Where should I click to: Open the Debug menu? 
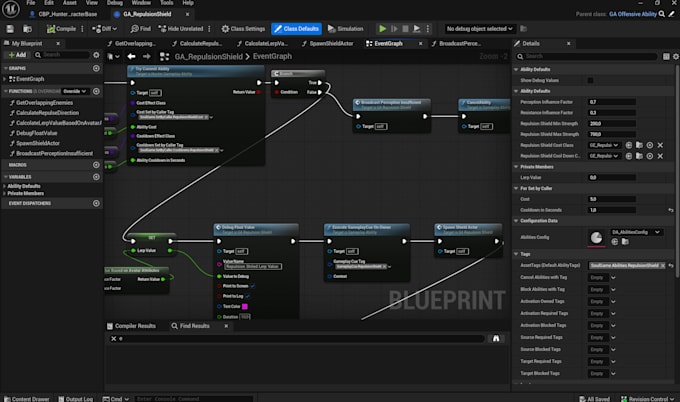pyautogui.click(x=115, y=3)
